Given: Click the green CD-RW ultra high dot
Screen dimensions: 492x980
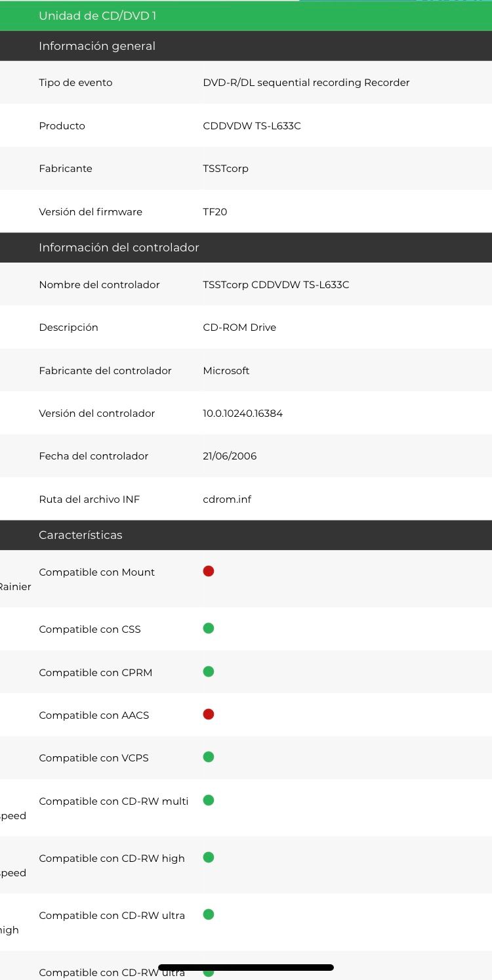Looking at the screenshot, I should pos(209,914).
